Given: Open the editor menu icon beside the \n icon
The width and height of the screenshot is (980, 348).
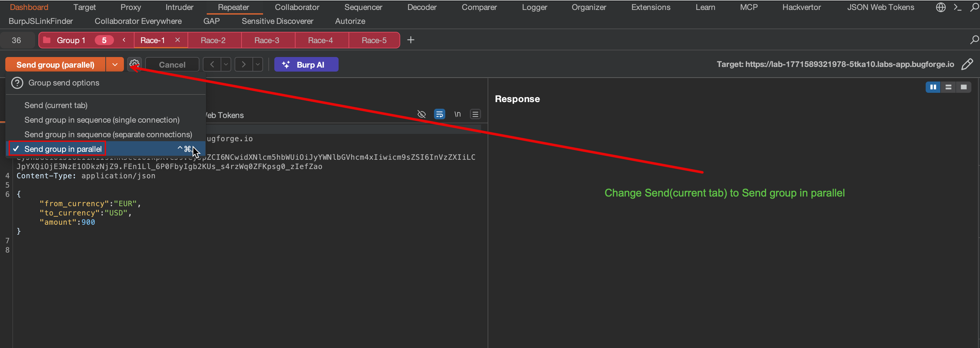Looking at the screenshot, I should point(475,114).
